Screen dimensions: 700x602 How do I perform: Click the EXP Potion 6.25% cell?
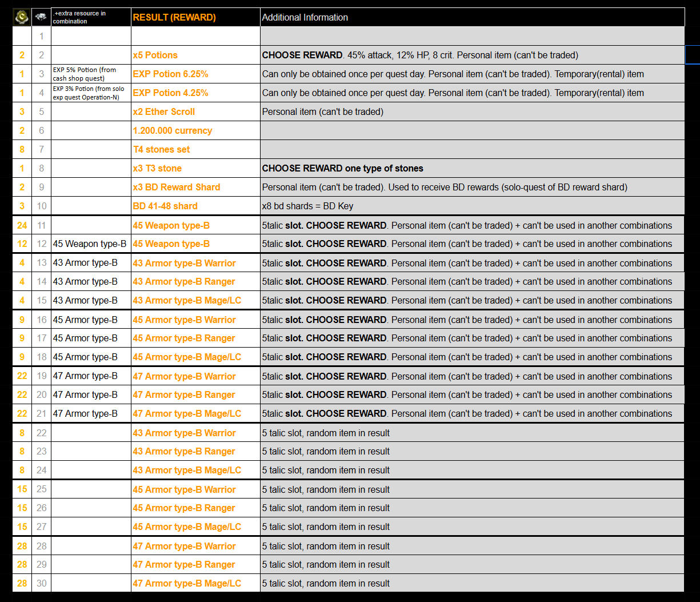point(170,74)
